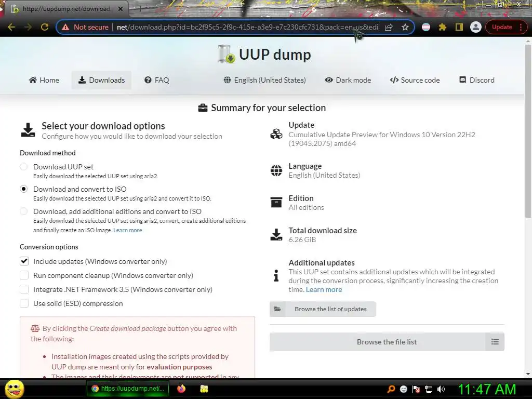Open Learn more link under Additional updates

tap(324, 289)
